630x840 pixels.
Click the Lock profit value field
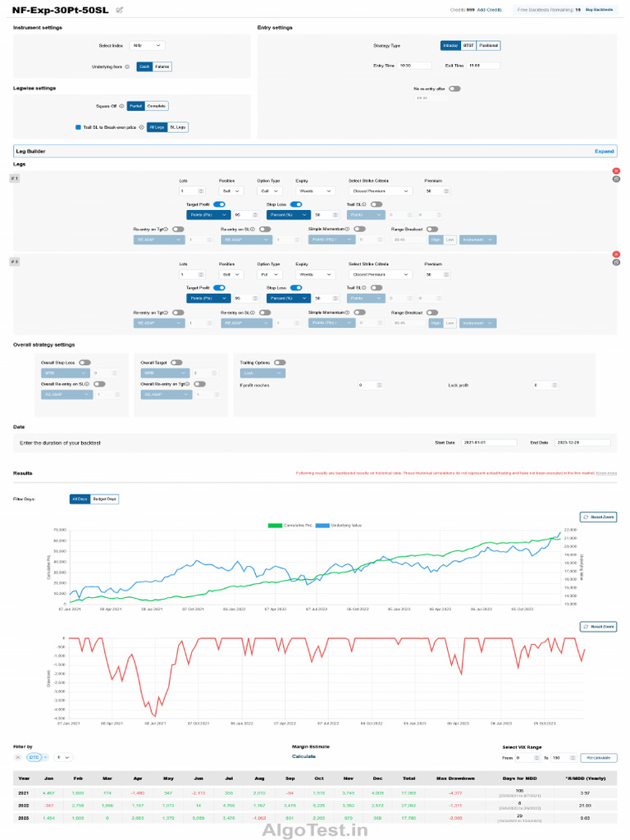pos(546,386)
